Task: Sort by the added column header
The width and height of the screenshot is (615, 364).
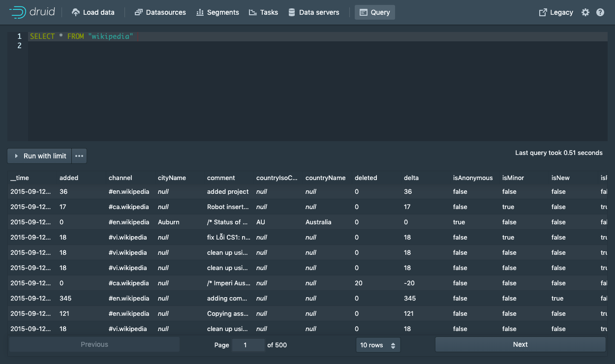Action: coord(69,178)
